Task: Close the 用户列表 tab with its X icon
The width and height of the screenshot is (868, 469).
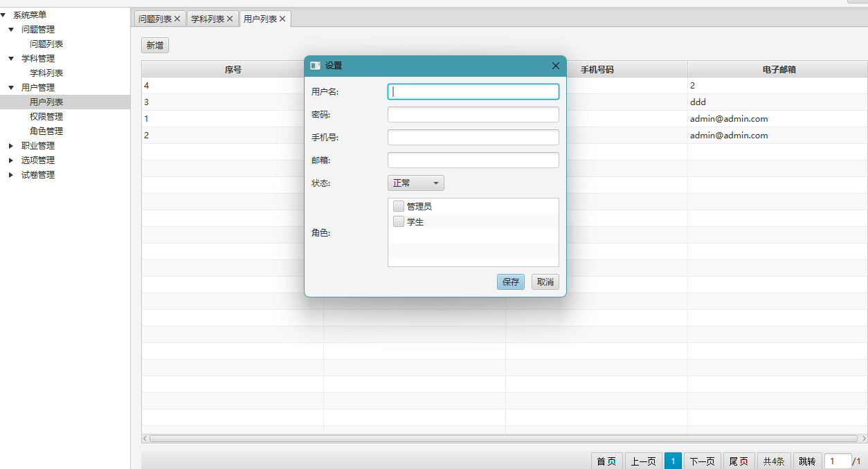Action: pyautogui.click(x=282, y=19)
